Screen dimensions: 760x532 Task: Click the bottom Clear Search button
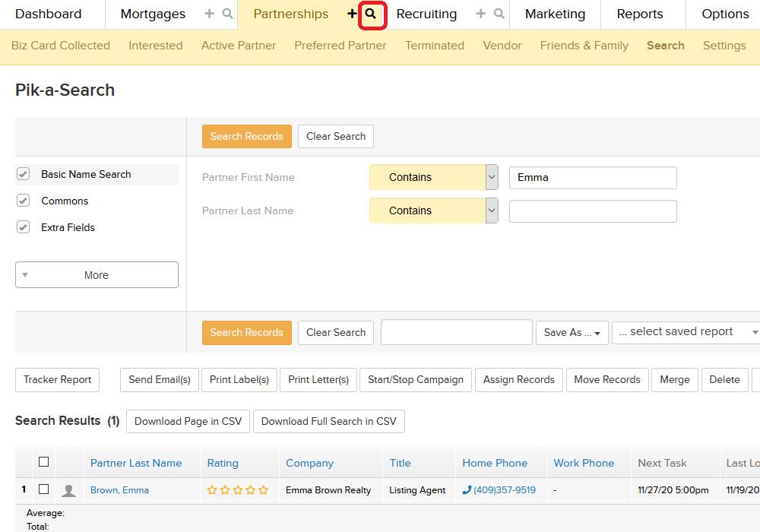(336, 332)
